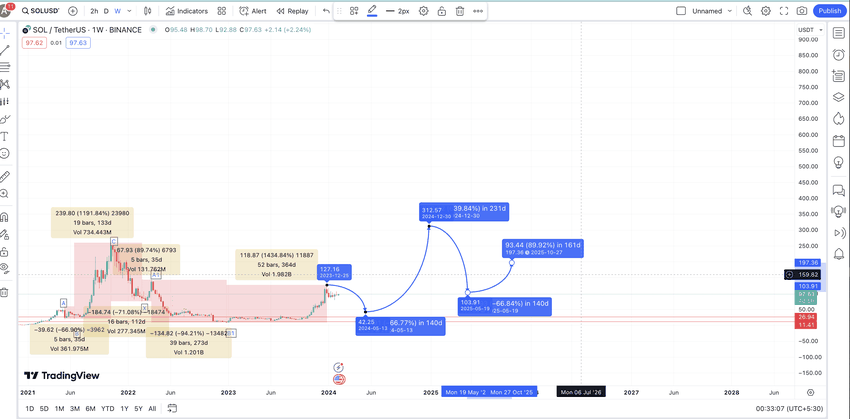This screenshot has height=419, width=850.
Task: Click the trash Remove objects icon in left toolbar
Action: [4, 293]
